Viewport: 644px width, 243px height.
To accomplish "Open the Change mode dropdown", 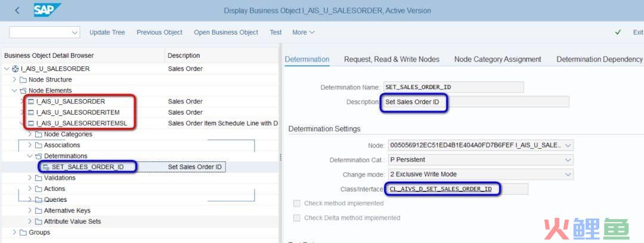I will click(568, 174).
